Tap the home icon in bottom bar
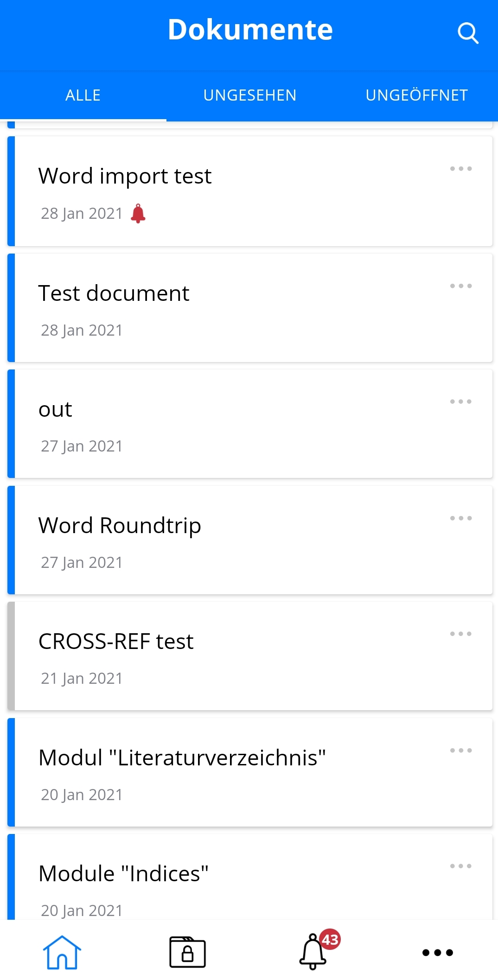This screenshot has height=980, width=498. [62, 952]
